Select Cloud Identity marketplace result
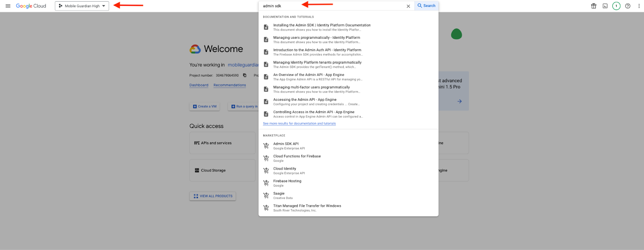Screen dimensions: 644x250 (285, 169)
